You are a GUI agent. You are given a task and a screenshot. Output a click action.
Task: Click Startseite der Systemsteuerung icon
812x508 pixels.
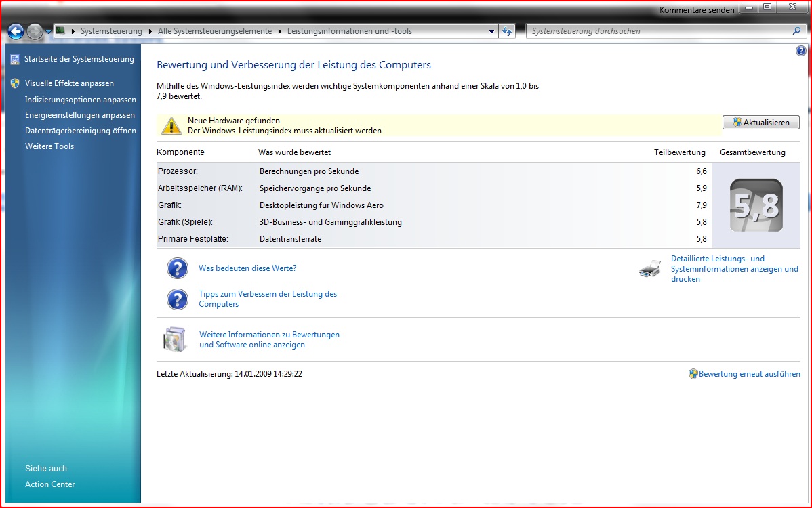[15, 60]
